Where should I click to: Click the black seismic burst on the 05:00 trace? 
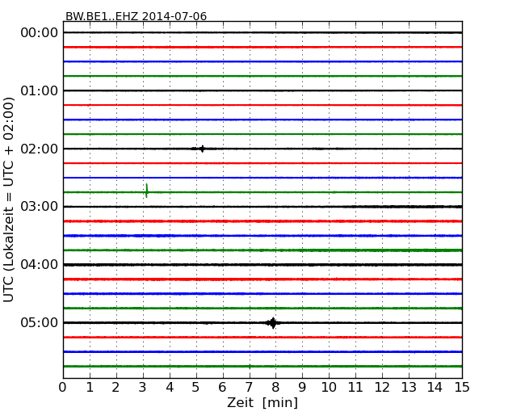point(273,323)
